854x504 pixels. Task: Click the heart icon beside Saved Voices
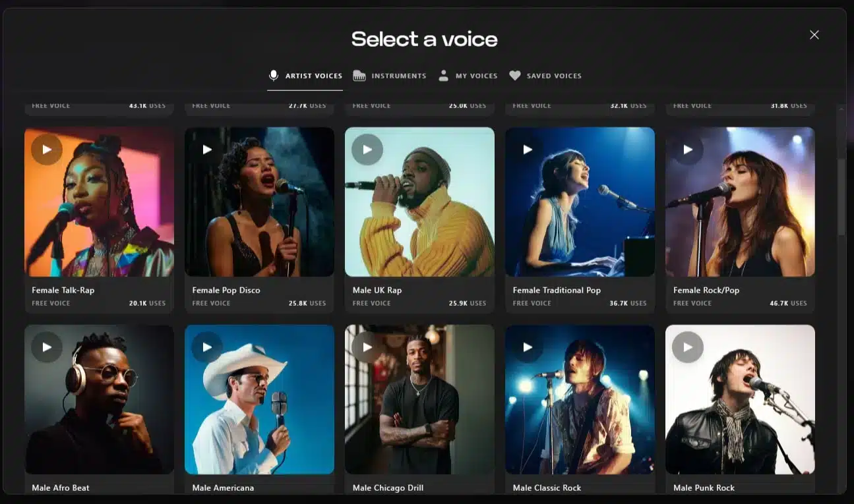515,76
